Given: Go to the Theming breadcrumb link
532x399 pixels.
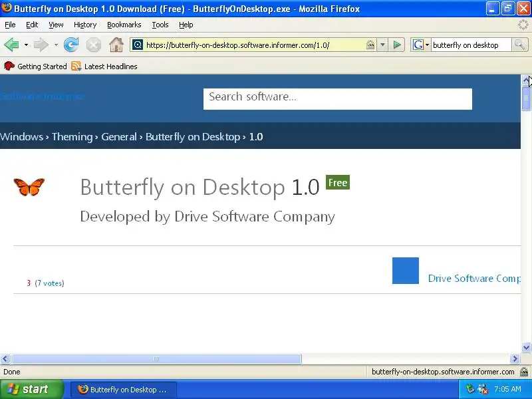Looking at the screenshot, I should coord(72,137).
